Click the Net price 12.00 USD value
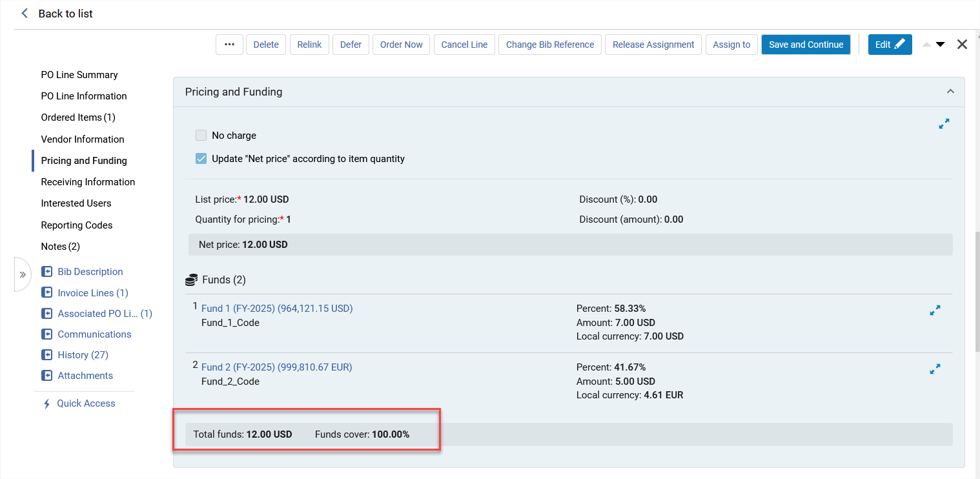 click(265, 245)
